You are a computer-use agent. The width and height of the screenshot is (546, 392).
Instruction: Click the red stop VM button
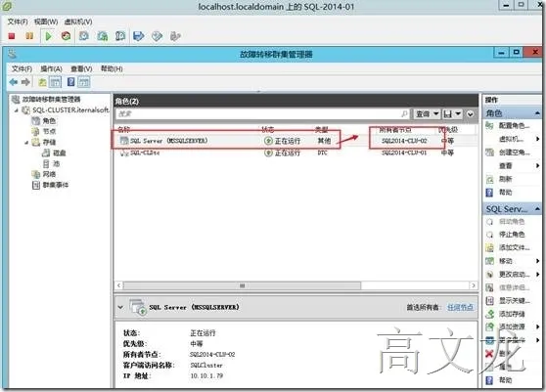tap(12, 36)
